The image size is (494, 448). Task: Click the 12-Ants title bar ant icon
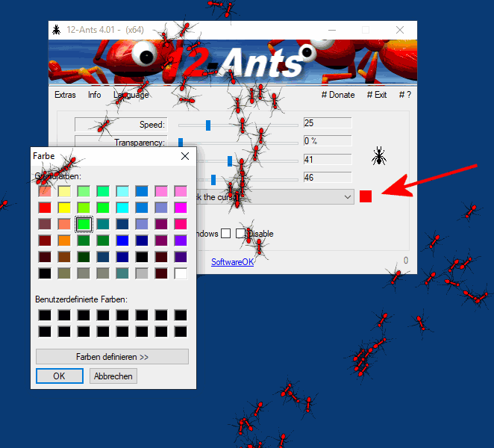point(57,30)
